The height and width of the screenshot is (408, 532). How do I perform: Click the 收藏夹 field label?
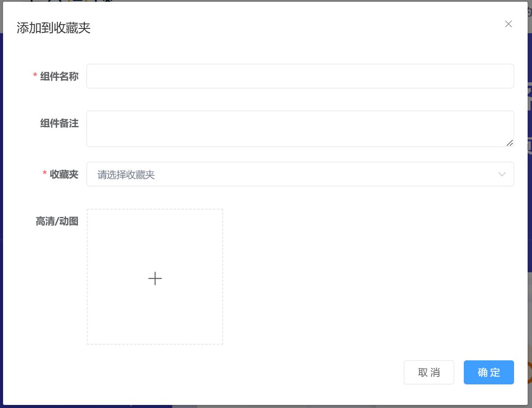(64, 174)
